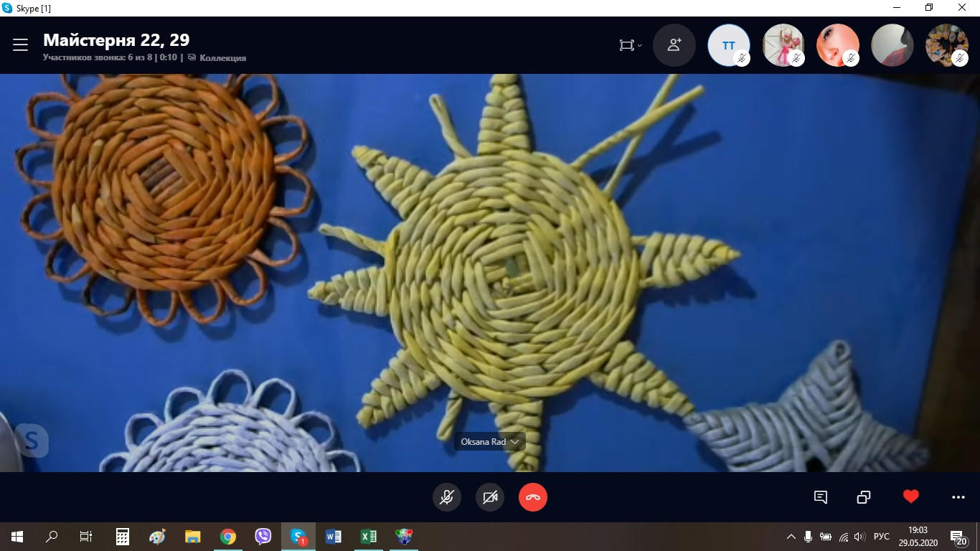Select the last participant avatar in row
This screenshot has height=551, width=980.
(947, 45)
